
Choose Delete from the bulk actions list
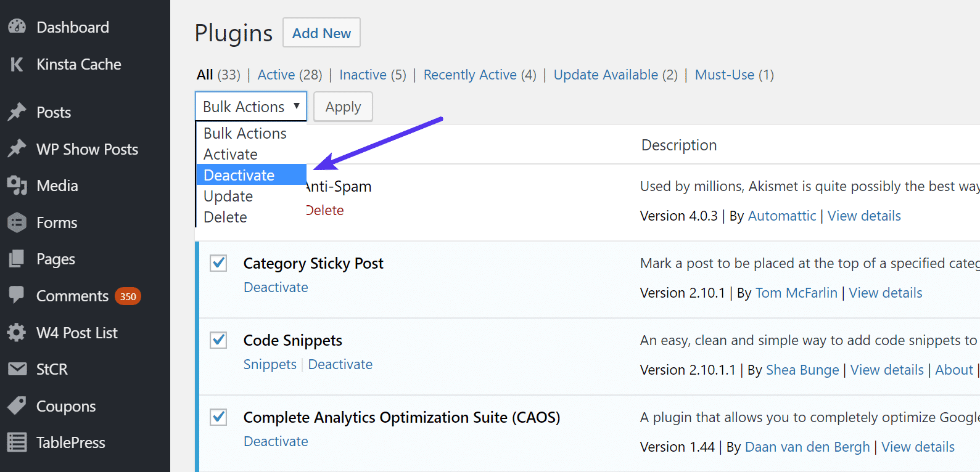point(225,217)
